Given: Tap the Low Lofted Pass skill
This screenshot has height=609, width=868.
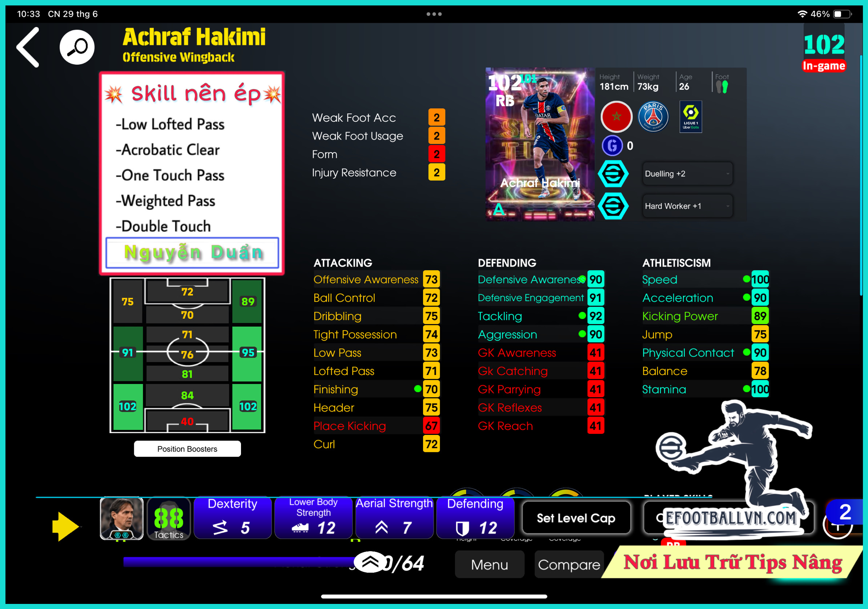Looking at the screenshot, I should click(x=170, y=124).
